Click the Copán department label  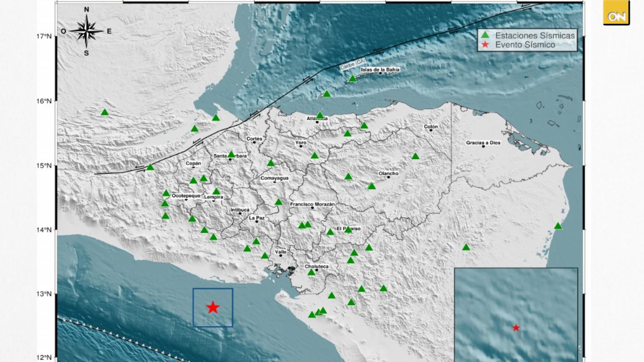tap(194, 164)
